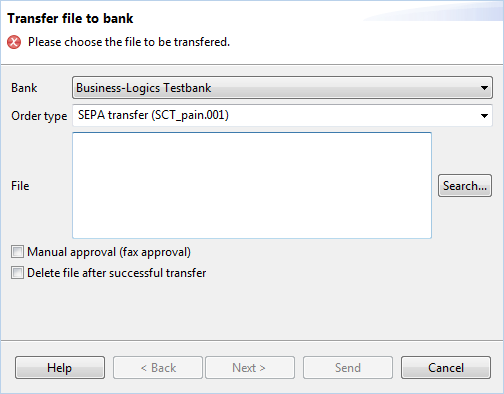Click the 'Please choose the file' message
The width and height of the screenshot is (504, 394).
(x=129, y=42)
